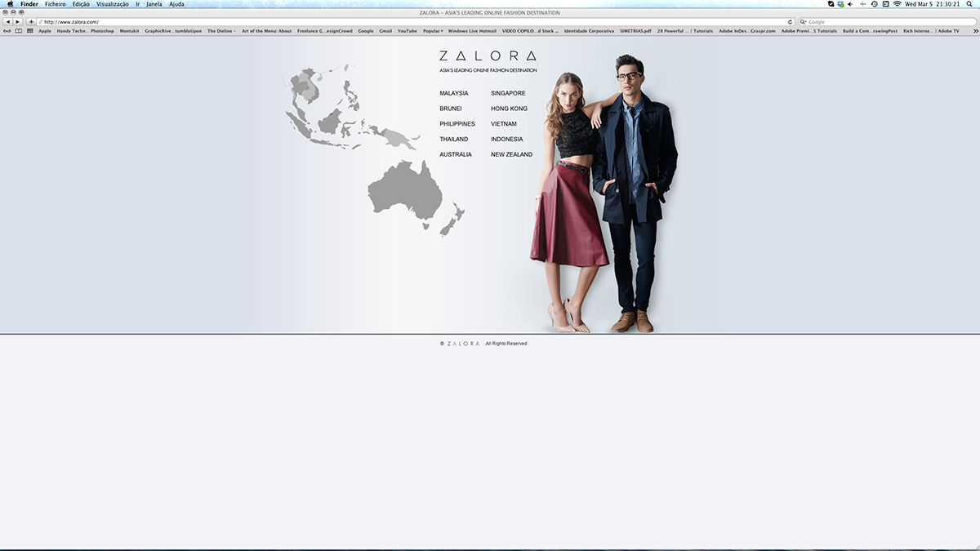This screenshot has height=551, width=980.
Task: Open the INDONESIA site link
Action: tap(507, 139)
